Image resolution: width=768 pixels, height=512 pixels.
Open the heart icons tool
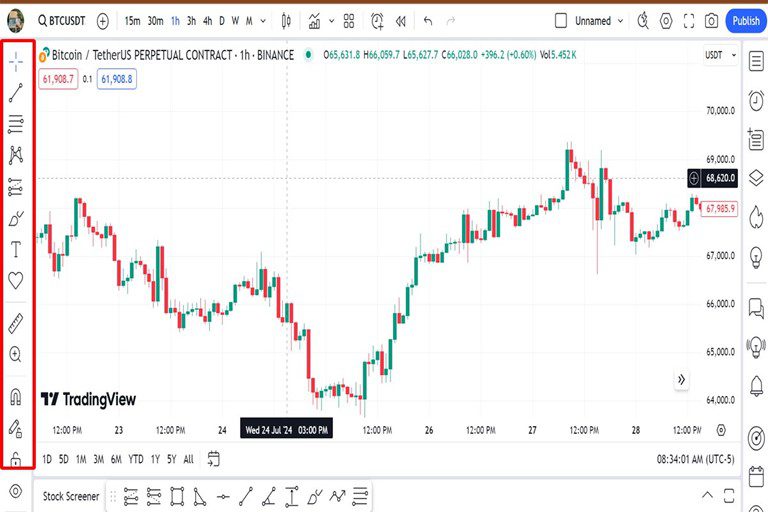click(x=16, y=280)
